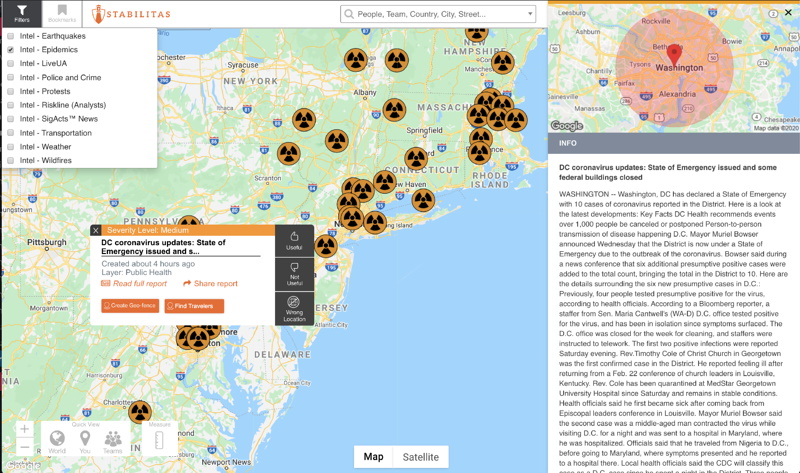Screen dimensions: 800x473
Task: Expand the search box dropdown arrow
Action: click(530, 14)
